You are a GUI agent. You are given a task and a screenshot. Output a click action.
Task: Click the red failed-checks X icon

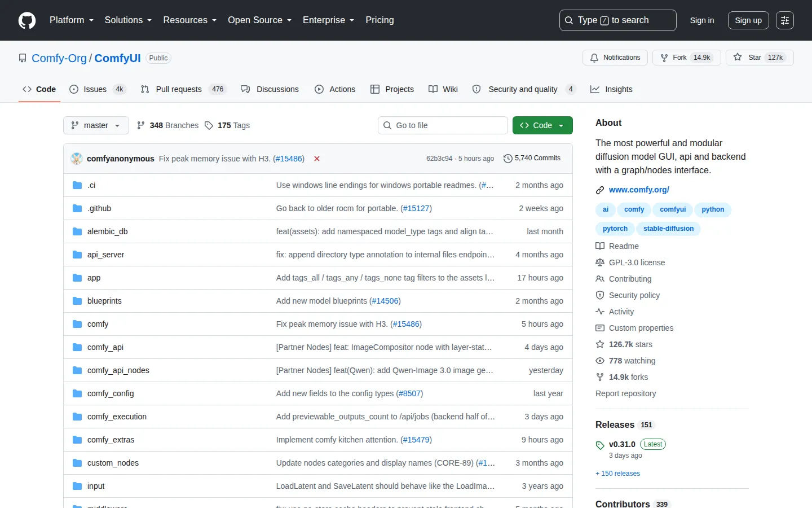(317, 159)
